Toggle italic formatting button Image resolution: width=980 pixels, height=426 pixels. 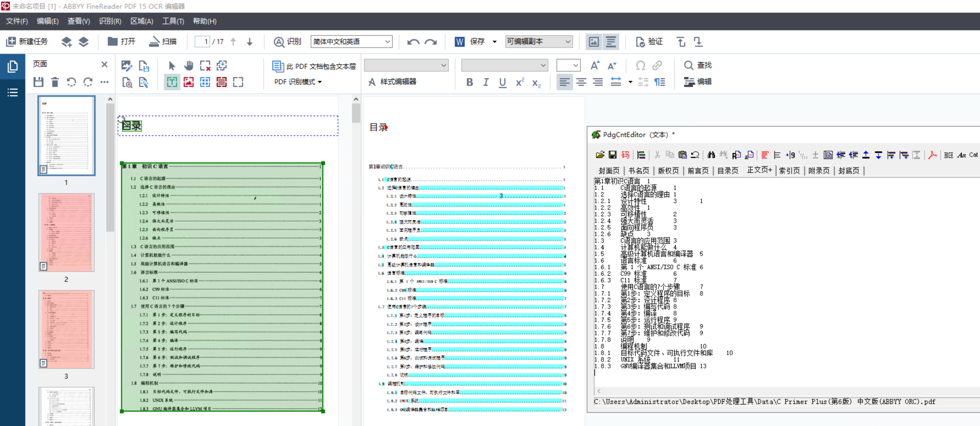click(486, 82)
